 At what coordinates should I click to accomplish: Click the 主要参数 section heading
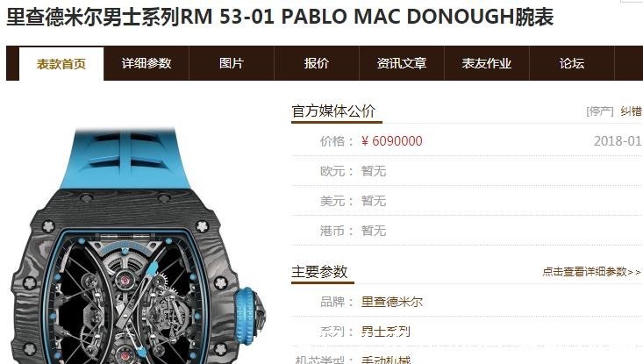319,272
